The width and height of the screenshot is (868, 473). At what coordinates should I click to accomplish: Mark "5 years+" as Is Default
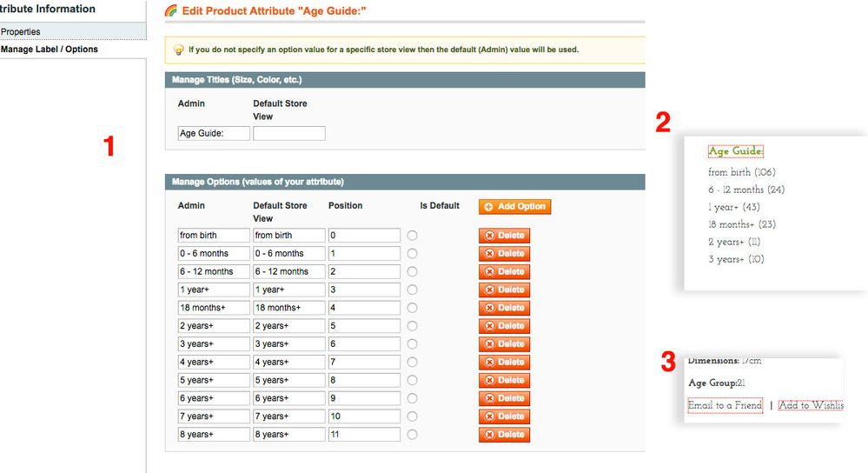[x=412, y=380]
